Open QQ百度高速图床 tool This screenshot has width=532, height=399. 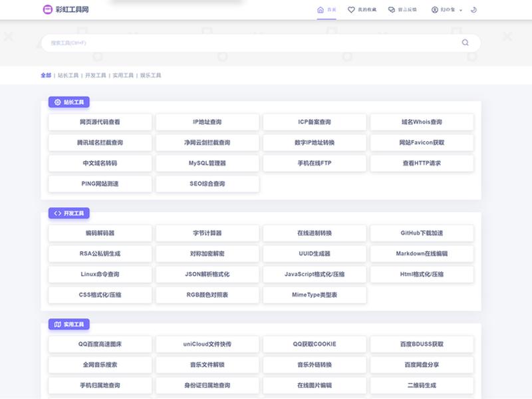pos(100,344)
